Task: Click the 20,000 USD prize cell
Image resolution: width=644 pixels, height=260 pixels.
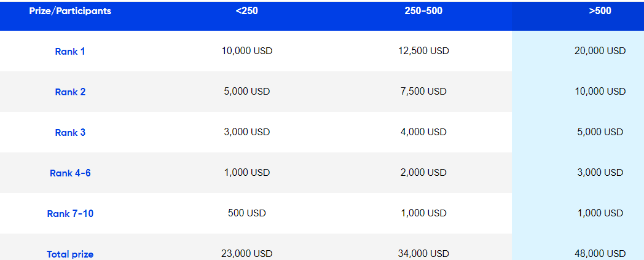Action: [600, 51]
